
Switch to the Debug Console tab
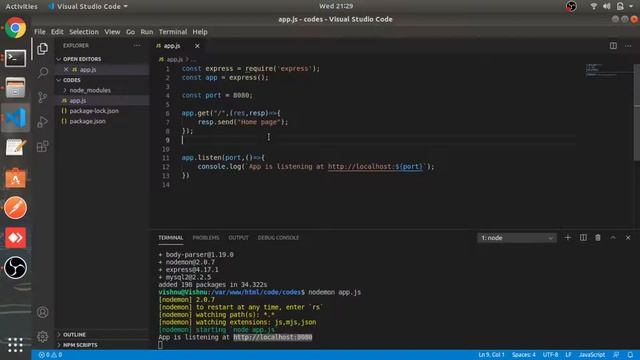point(278,238)
